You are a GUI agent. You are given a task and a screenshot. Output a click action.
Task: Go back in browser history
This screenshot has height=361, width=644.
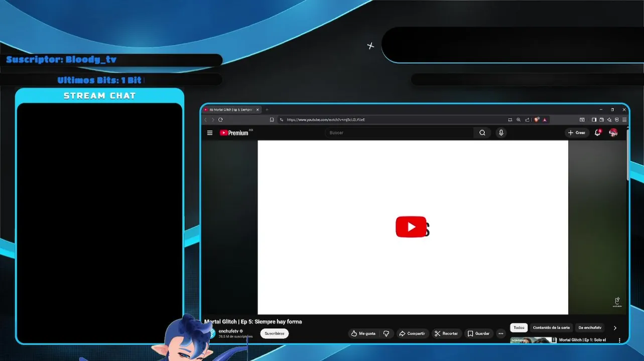click(205, 120)
